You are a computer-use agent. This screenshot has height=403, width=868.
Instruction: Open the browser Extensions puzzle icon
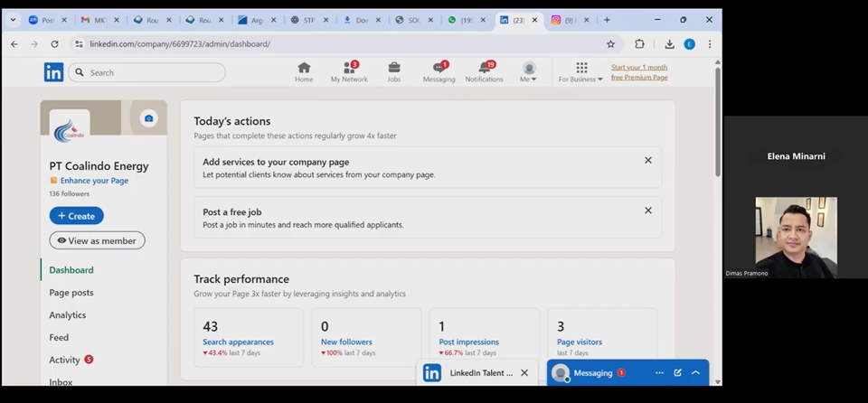click(x=639, y=44)
